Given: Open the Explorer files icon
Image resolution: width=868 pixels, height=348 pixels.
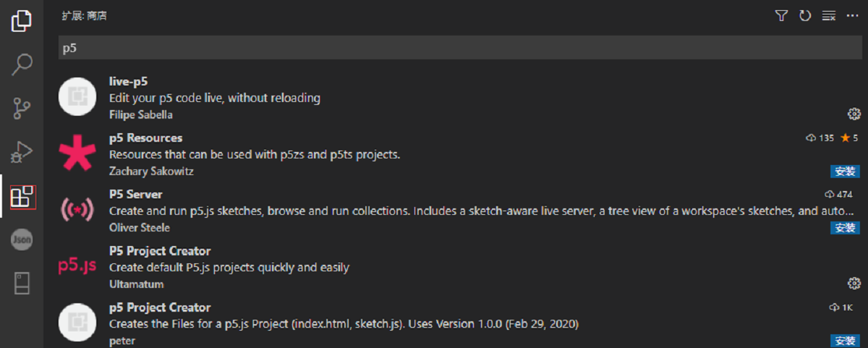Looking at the screenshot, I should coord(22,20).
